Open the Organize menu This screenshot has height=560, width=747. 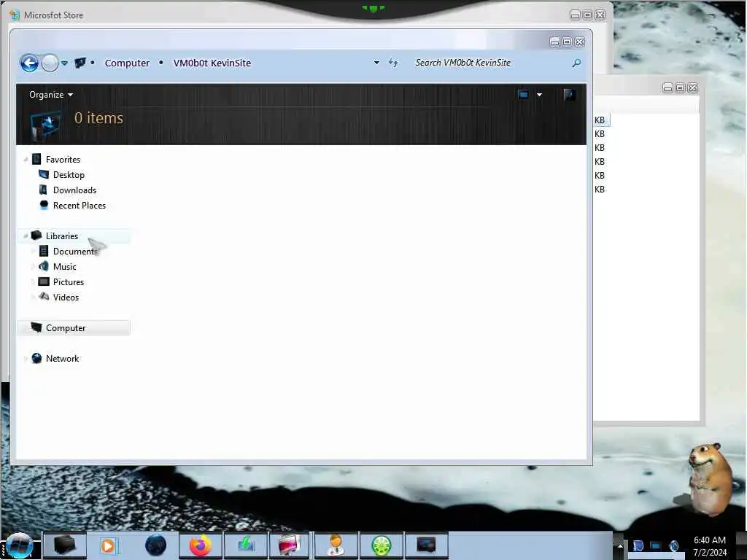coord(51,94)
